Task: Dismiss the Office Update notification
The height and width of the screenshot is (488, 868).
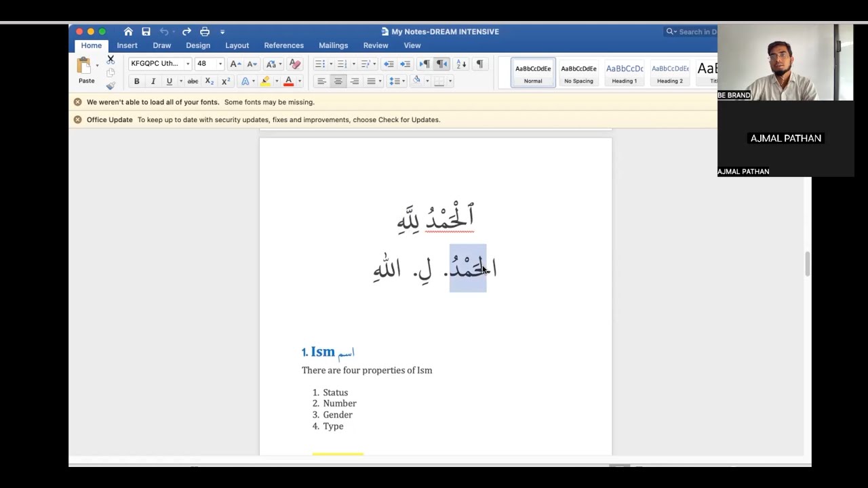Action: (77, 119)
